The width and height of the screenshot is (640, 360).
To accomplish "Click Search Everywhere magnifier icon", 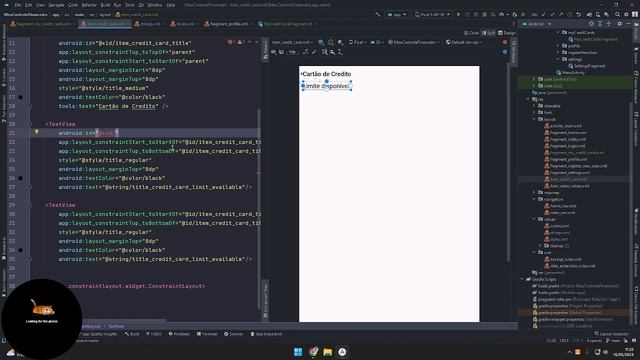I will [618, 14].
